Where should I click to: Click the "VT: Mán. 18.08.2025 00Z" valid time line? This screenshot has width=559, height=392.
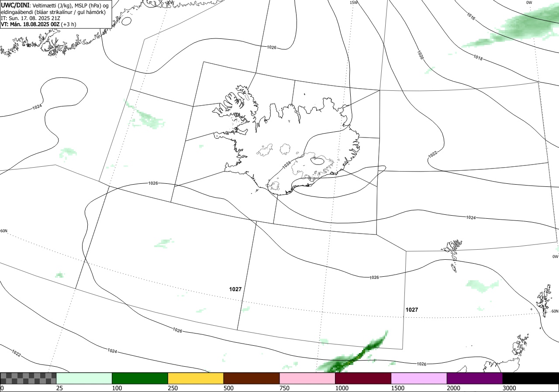click(x=38, y=24)
